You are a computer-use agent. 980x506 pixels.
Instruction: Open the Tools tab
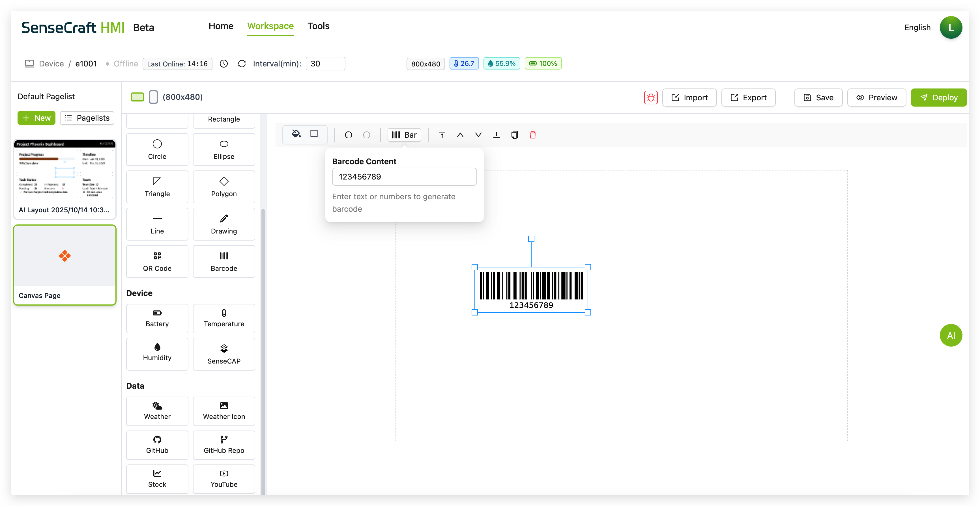319,26
